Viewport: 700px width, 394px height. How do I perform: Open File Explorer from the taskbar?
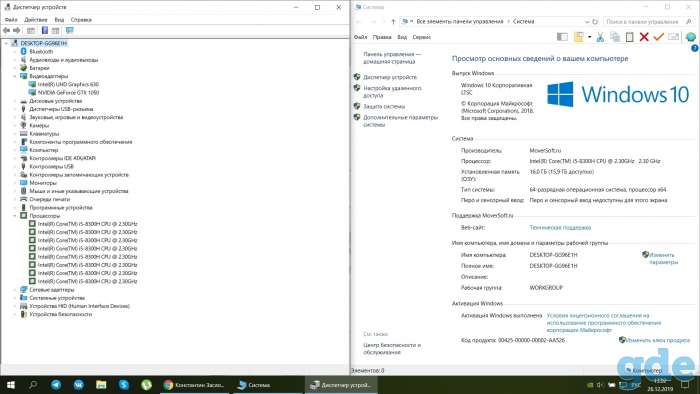101,385
